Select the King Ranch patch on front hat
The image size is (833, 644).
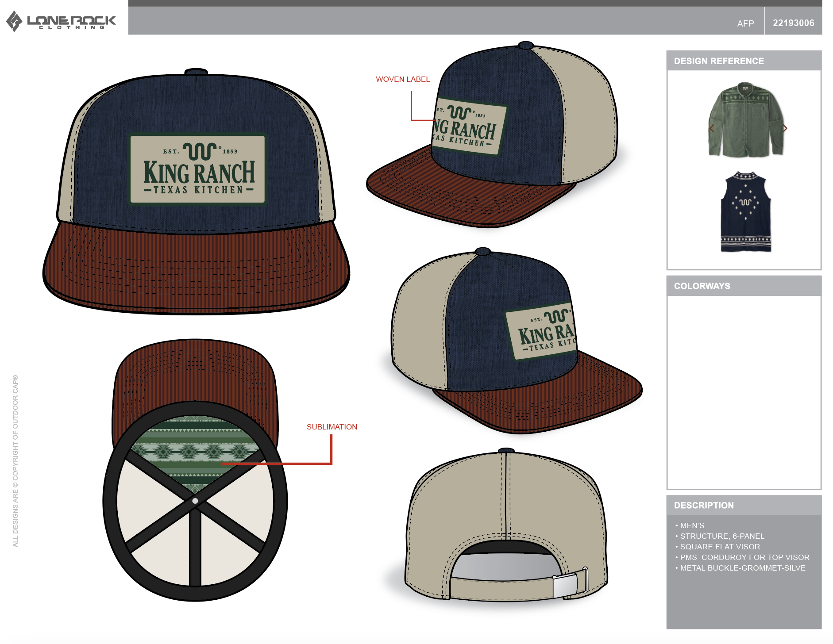[x=198, y=169]
